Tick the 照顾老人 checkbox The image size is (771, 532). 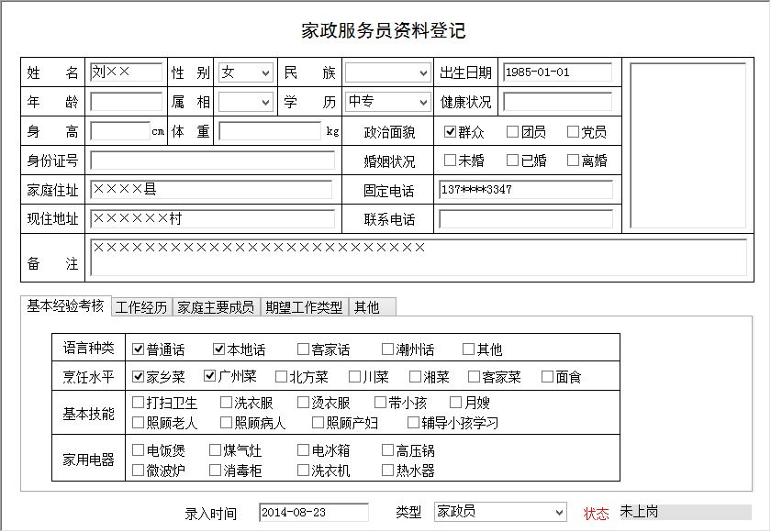[x=139, y=423]
